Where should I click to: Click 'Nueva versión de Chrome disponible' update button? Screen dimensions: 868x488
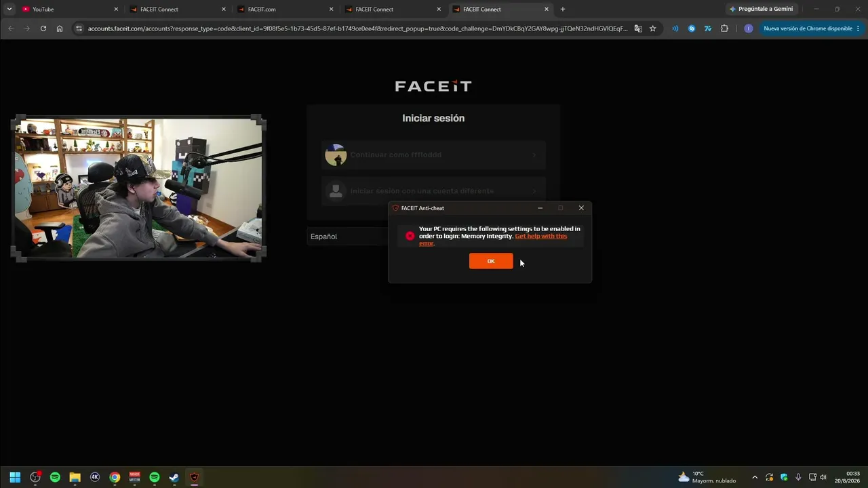click(808, 28)
